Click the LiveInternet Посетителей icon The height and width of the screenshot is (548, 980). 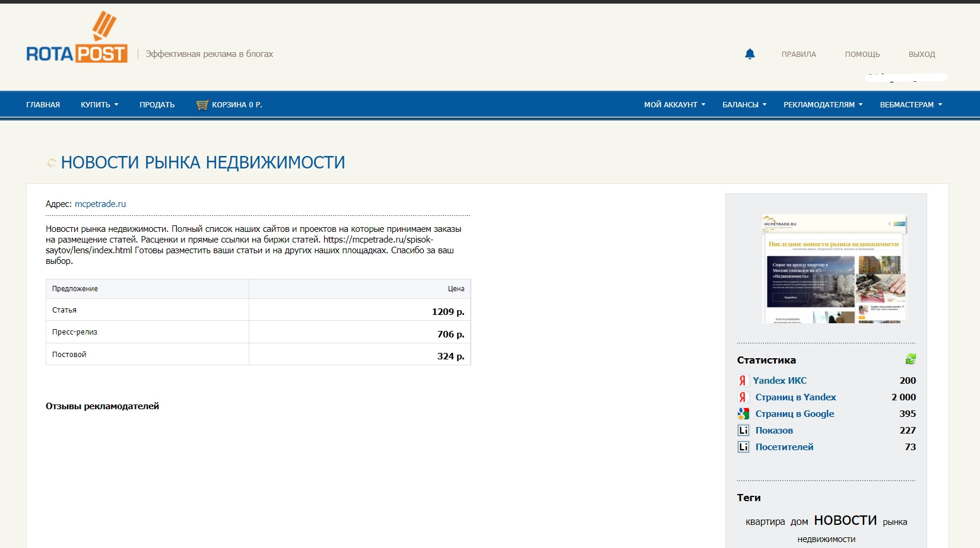pyautogui.click(x=743, y=447)
